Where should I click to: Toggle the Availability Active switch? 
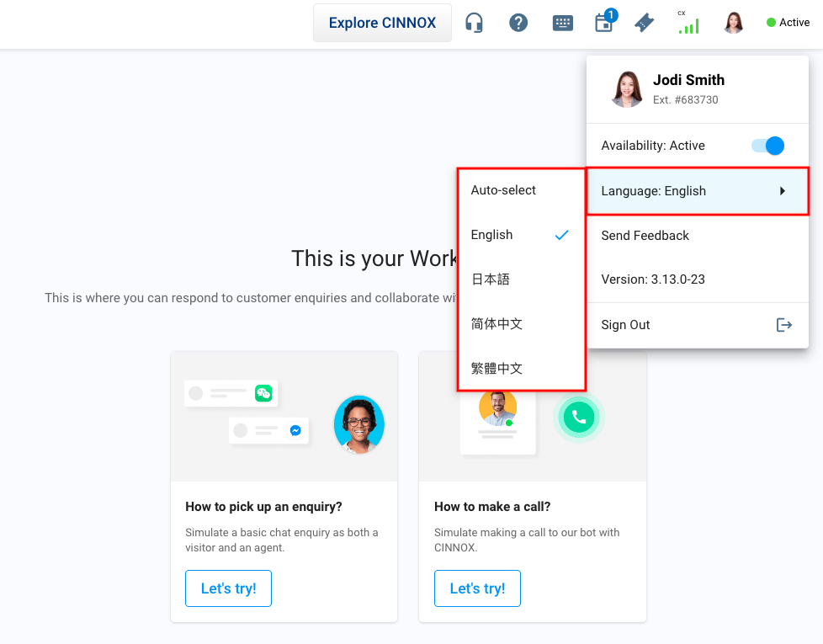pyautogui.click(x=768, y=146)
